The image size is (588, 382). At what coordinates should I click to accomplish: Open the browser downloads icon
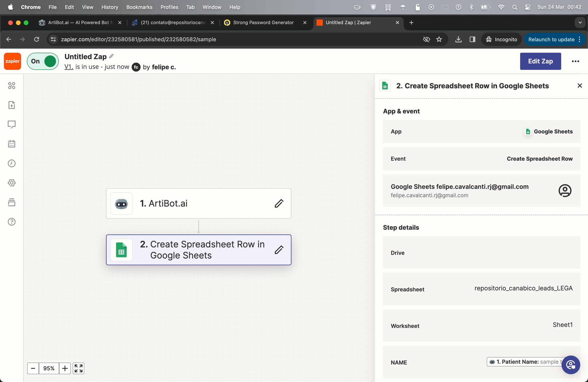pos(458,39)
